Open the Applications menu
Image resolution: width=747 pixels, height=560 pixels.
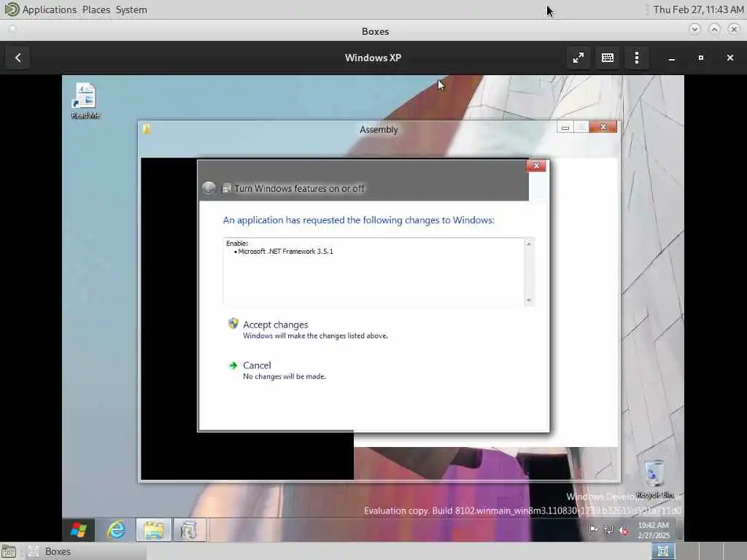(49, 9)
